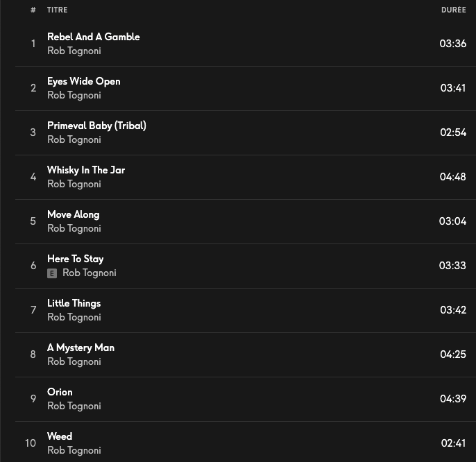Open Primeval Baby (Tribal) track title
The width and height of the screenshot is (476, 462).
coord(96,126)
